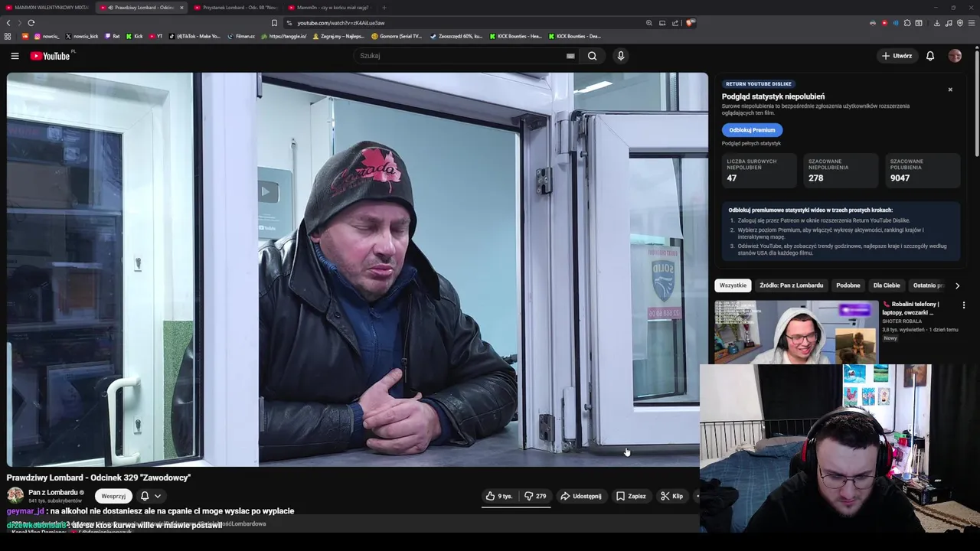
Task: Select the Dla Ciebie filter chip
Action: 887,285
